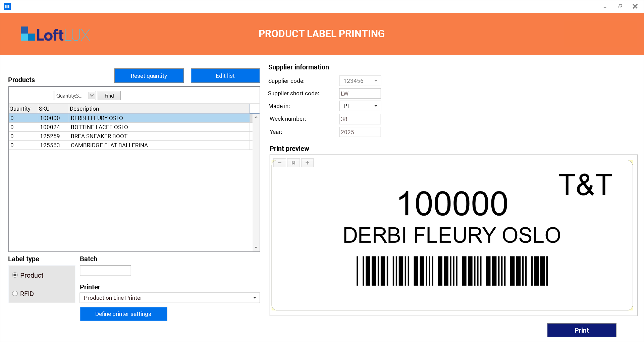Open the Made in country dropdown
Viewport: 644px width, 342px height.
[376, 106]
